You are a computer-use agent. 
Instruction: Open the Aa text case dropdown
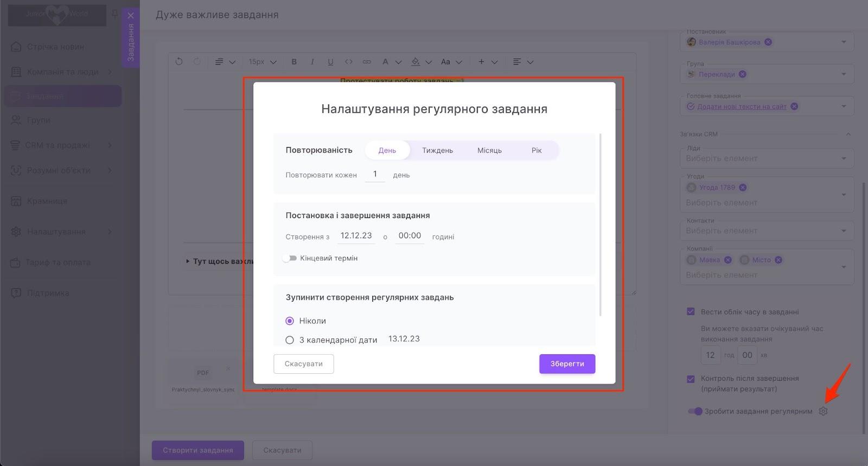click(451, 62)
